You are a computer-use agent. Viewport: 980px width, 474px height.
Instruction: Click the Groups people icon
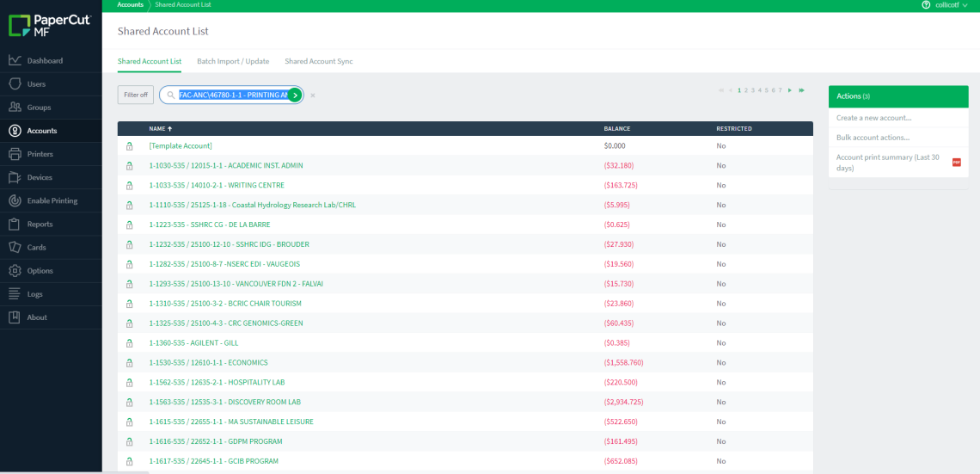(x=15, y=107)
